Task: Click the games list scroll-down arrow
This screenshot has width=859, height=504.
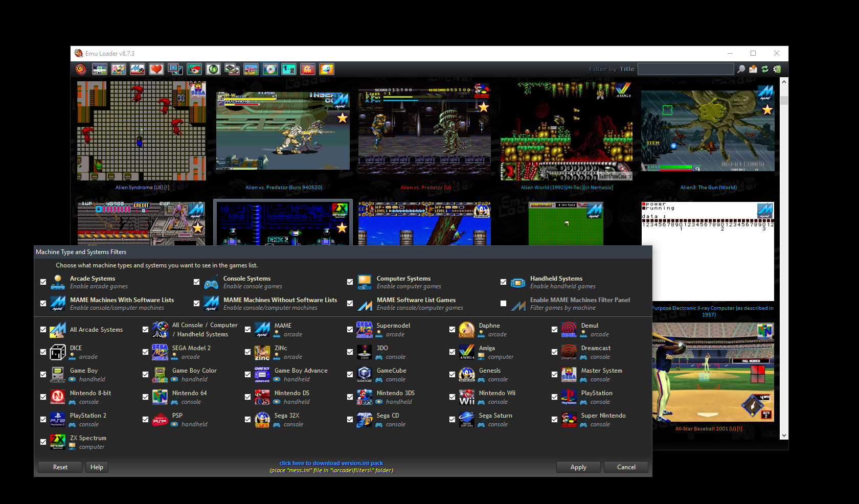Action: [x=784, y=436]
